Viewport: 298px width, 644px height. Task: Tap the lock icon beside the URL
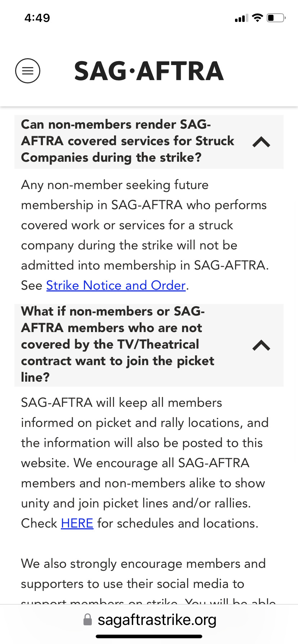pos(87,620)
